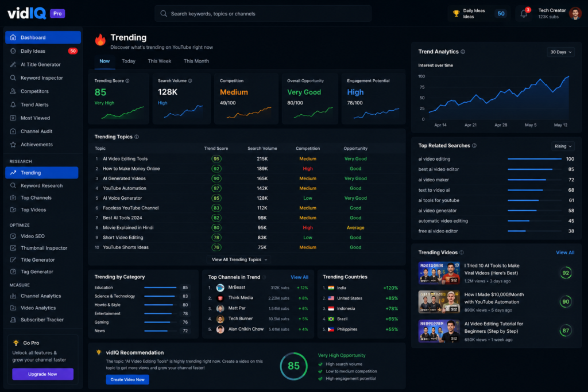Viewport: 588px width, 392px height.
Task: Open Channel Audit shield icon
Action: [13, 131]
